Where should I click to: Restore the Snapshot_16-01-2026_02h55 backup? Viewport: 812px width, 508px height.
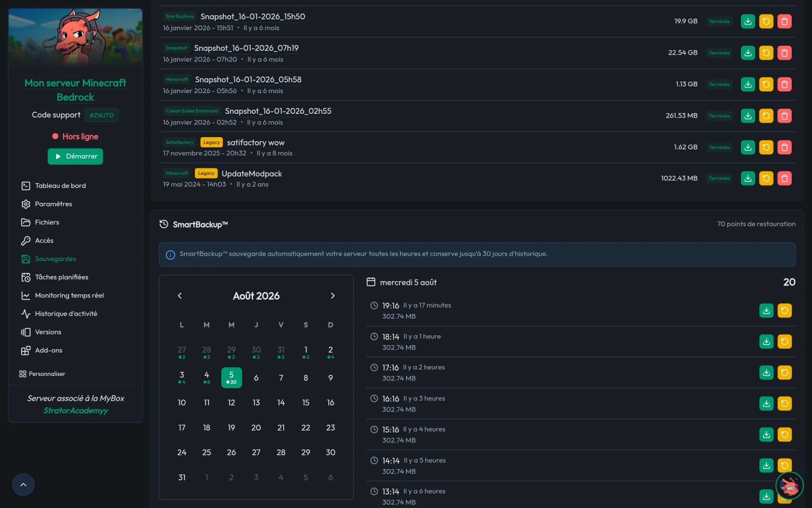(x=766, y=116)
